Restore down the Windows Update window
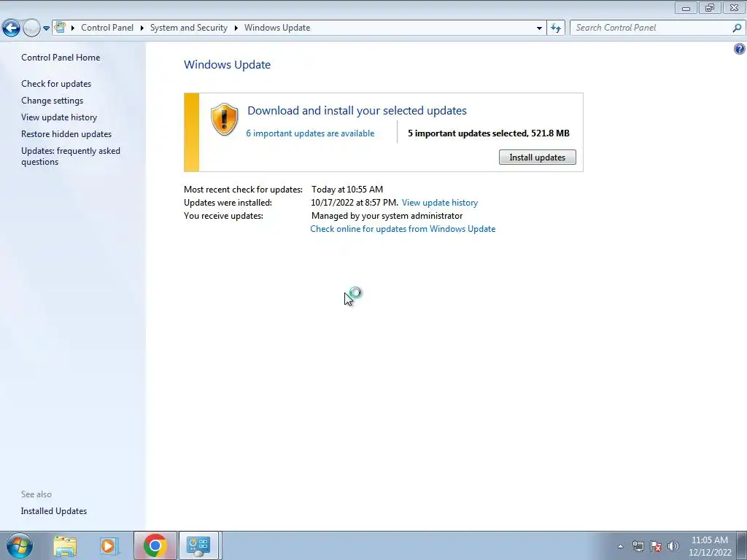This screenshot has width=747, height=560. [x=710, y=7]
